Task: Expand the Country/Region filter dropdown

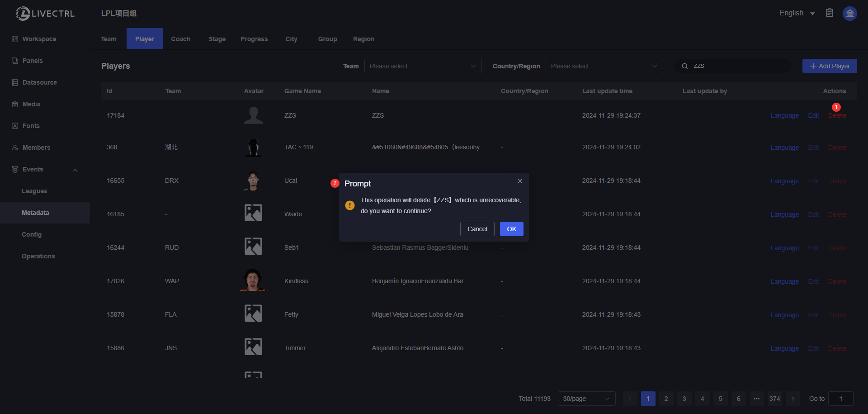Action: coord(604,66)
